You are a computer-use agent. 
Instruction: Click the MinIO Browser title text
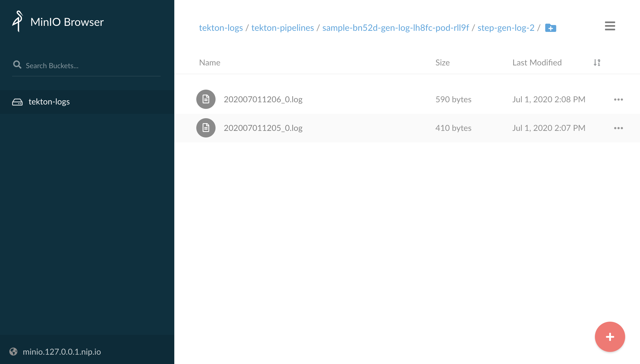pos(67,22)
